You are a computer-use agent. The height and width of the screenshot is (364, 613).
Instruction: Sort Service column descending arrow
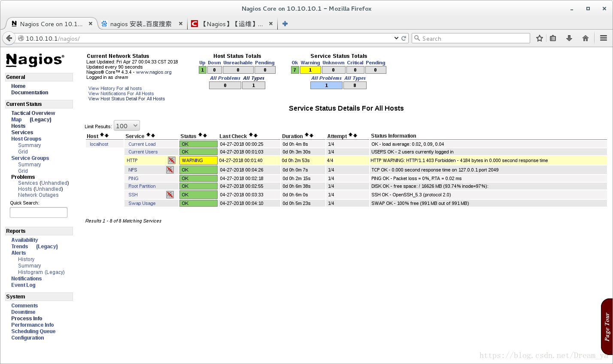pyautogui.click(x=153, y=135)
